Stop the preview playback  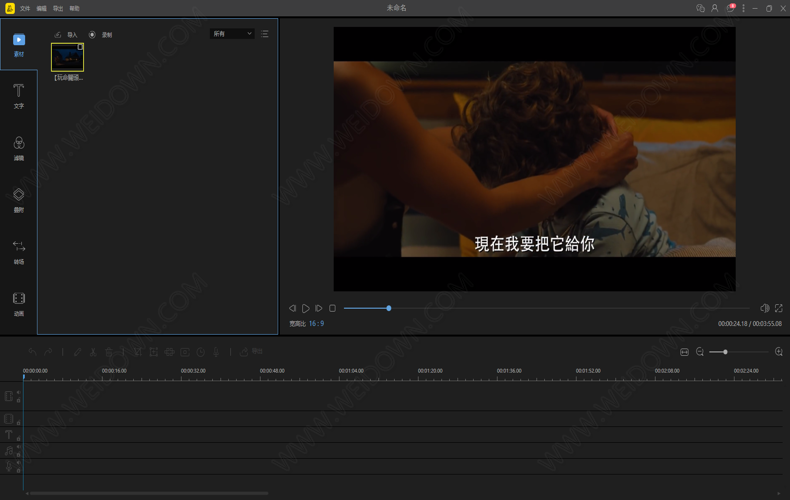click(332, 308)
